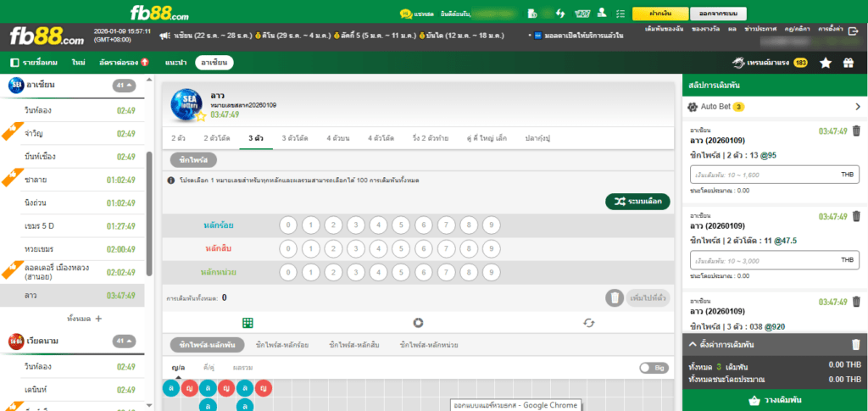868x411 pixels.
Task: Select digit 0 in the หลักร้อย row
Action: (x=288, y=225)
